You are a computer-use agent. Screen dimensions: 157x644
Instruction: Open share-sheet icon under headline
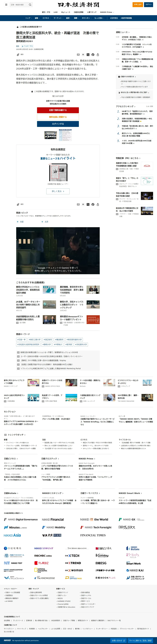point(98,55)
